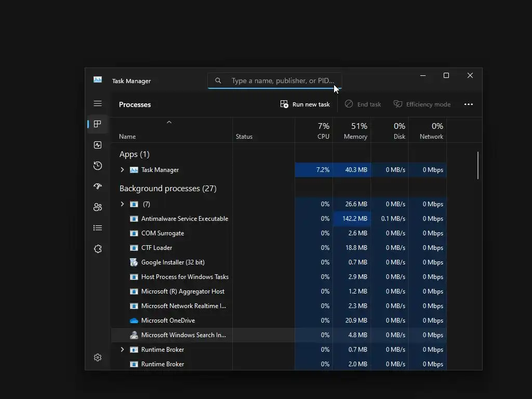Sort by the Network column header
This screenshot has width=532, height=399.
(x=428, y=130)
